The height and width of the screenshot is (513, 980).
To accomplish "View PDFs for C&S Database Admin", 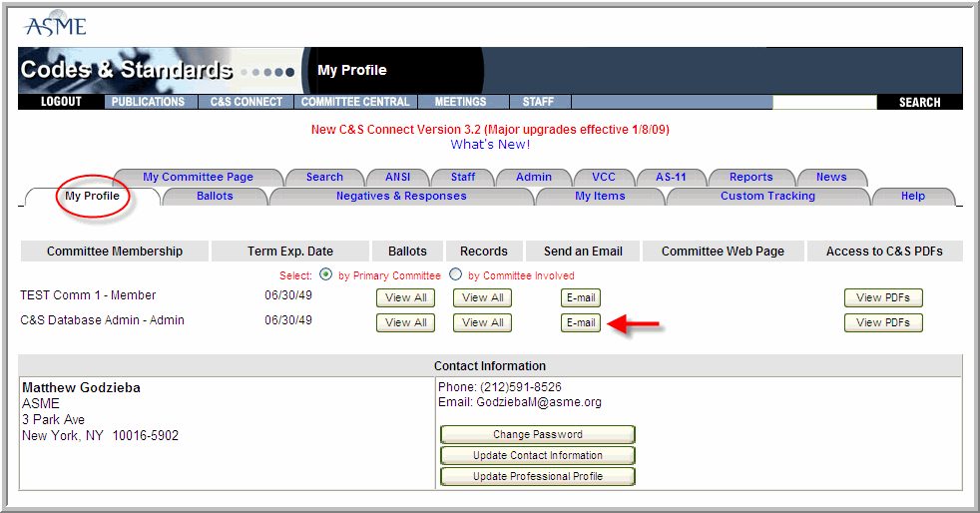I will [883, 323].
